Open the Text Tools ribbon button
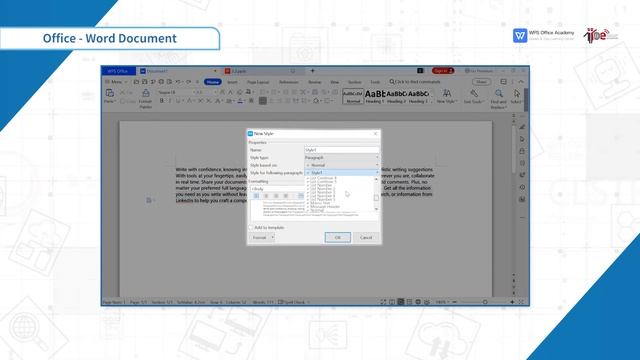Image resolution: width=640 pixels, height=360 pixels. tap(473, 96)
